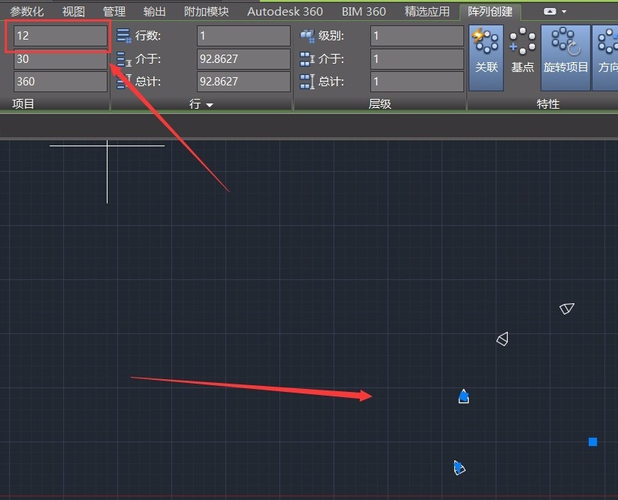Click the 行数 field with value 1
Viewport: 618px width, 500px height.
point(243,36)
